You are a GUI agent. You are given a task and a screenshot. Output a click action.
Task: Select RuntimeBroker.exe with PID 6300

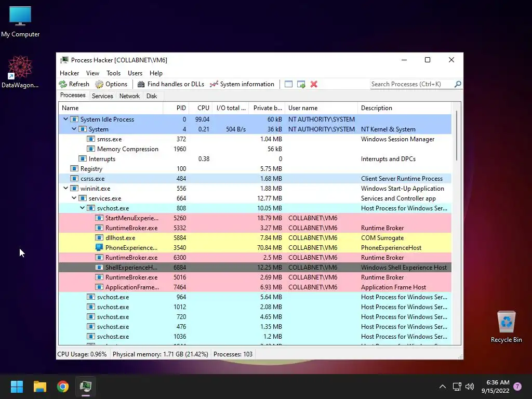[x=255, y=258]
